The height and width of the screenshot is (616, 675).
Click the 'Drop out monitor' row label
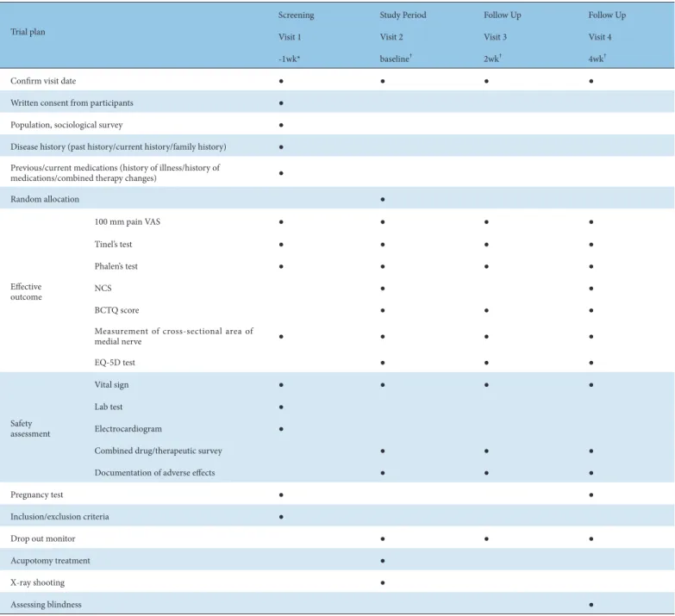(x=42, y=538)
